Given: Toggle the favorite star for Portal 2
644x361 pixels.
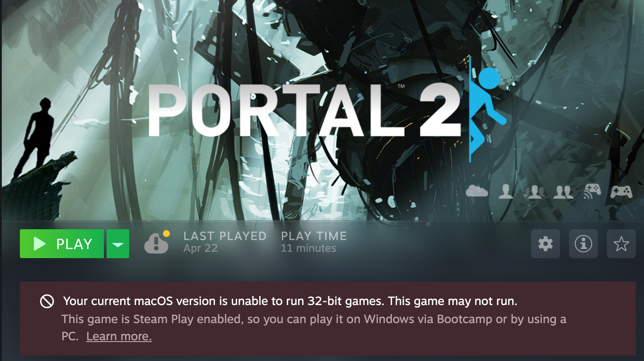Looking at the screenshot, I should pos(621,244).
